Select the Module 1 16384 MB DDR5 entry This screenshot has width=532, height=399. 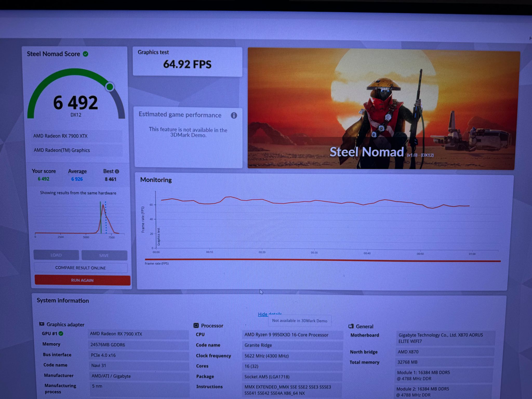[423, 375]
